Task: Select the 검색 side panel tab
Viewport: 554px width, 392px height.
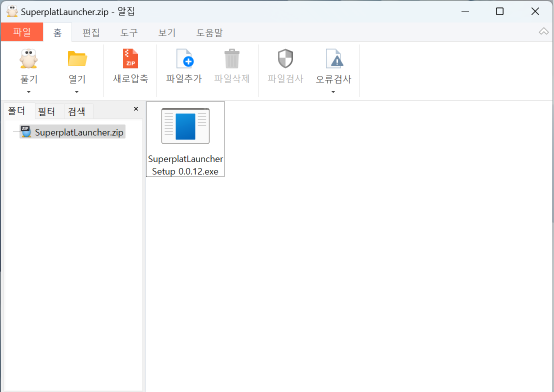Action: pos(76,112)
